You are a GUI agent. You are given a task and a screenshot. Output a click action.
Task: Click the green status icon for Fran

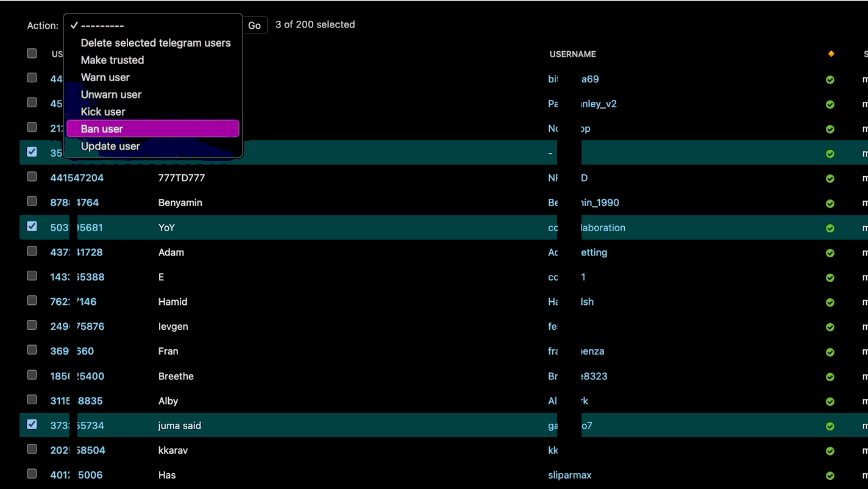click(830, 352)
